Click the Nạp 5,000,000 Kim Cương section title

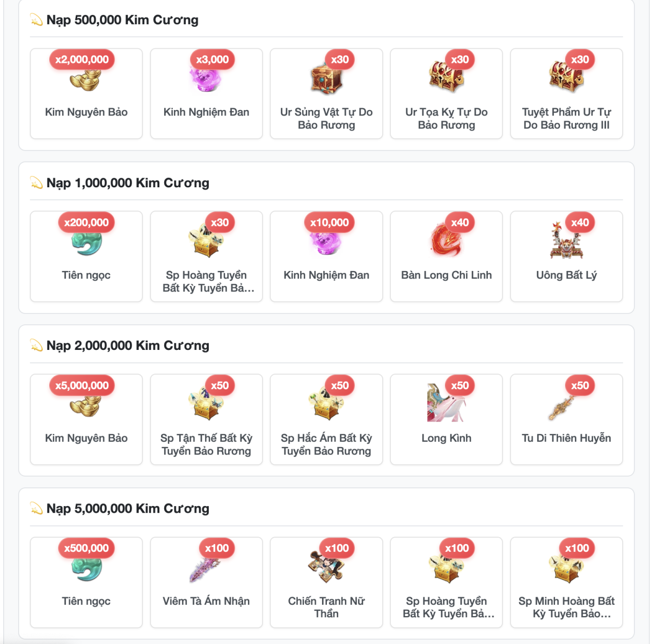(x=128, y=509)
